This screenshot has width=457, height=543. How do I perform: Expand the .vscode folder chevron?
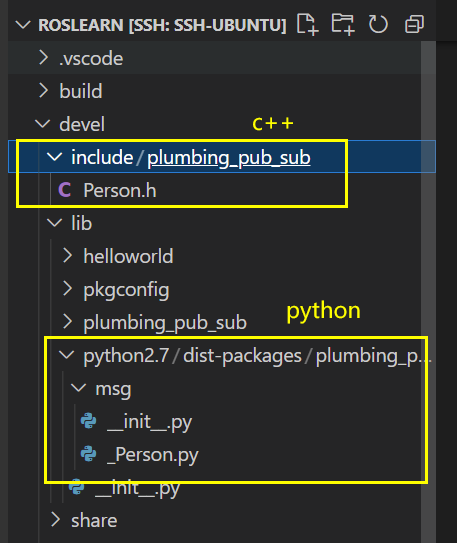click(44, 57)
